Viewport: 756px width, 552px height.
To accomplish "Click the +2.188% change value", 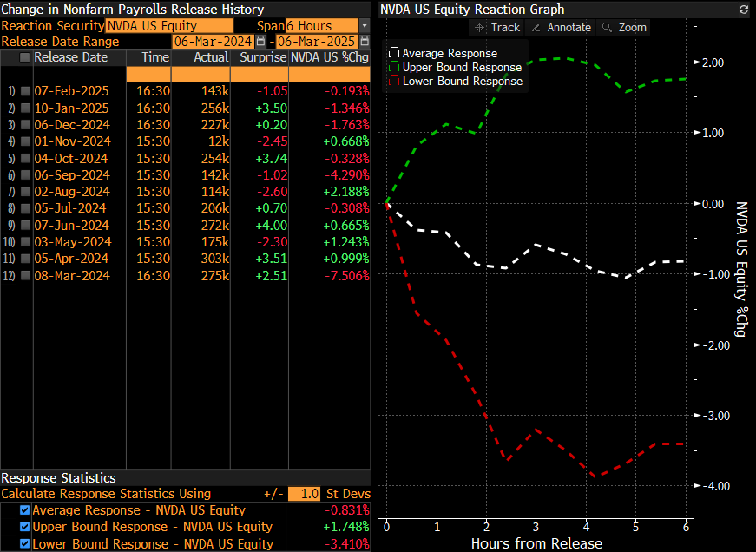I will pyautogui.click(x=346, y=192).
